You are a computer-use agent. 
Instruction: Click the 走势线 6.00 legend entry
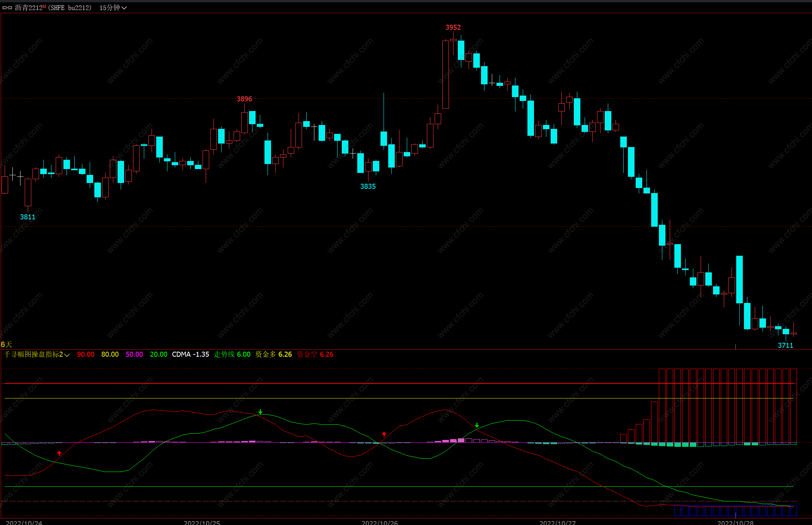pos(232,354)
